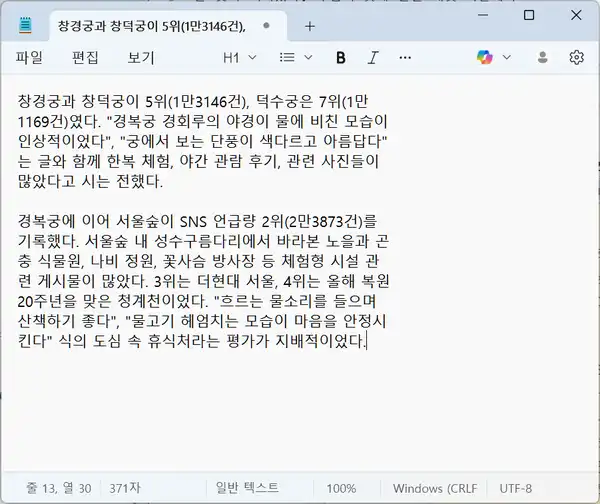Click the Copilot icon

coord(484,57)
